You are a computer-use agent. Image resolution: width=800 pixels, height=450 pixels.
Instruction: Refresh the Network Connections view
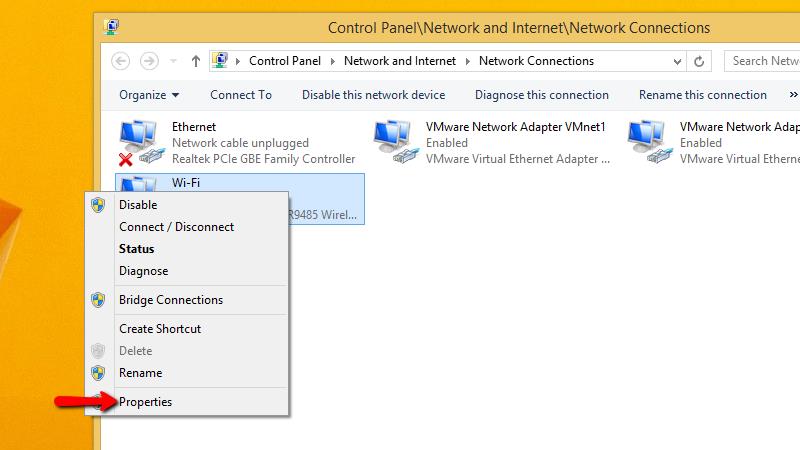[x=699, y=61]
